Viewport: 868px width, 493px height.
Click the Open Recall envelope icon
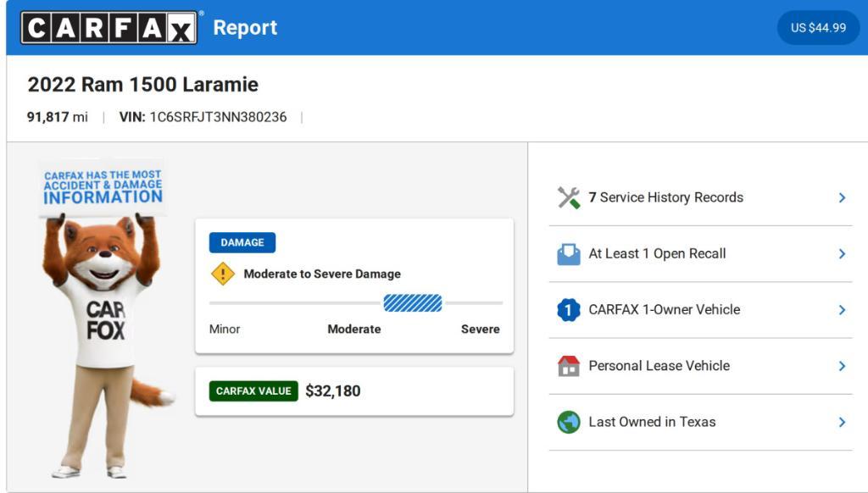569,254
